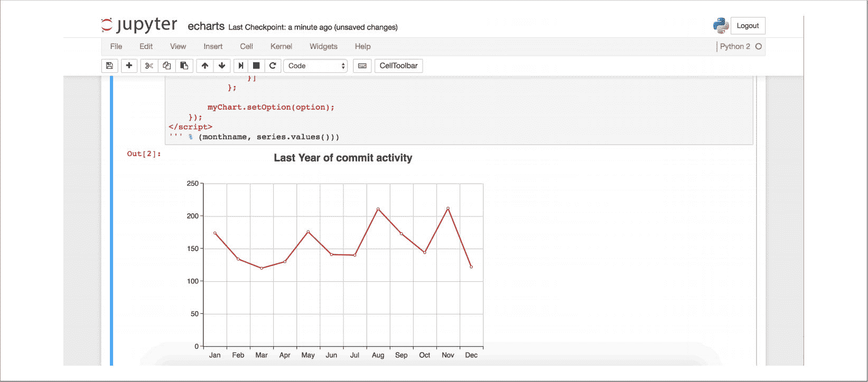Open the Widgets menu

pos(323,46)
